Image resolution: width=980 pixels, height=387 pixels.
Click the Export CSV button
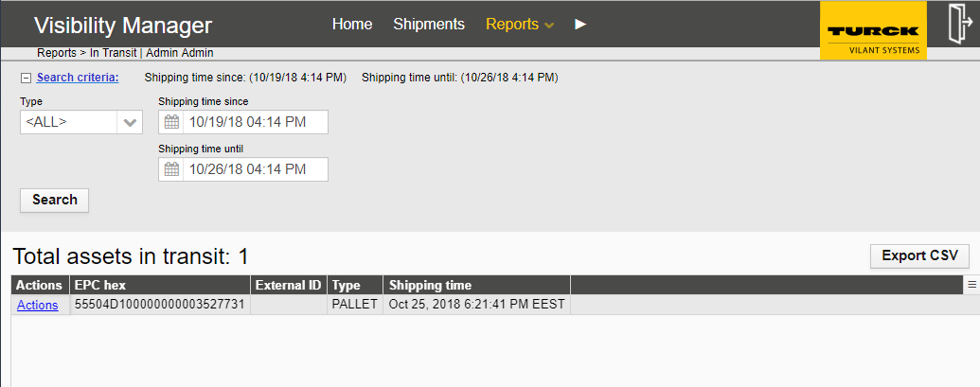pyautogui.click(x=920, y=255)
